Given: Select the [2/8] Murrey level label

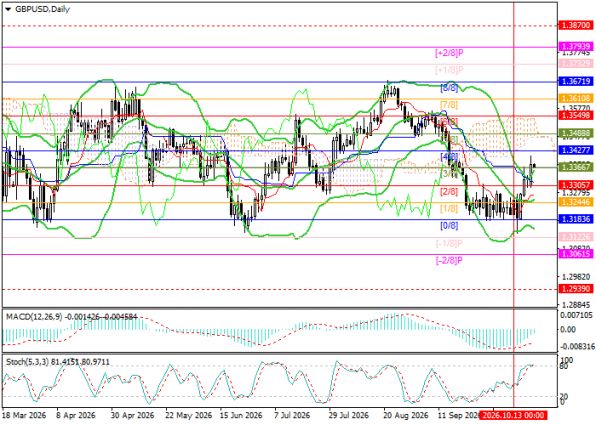Looking at the screenshot, I should 449,192.
